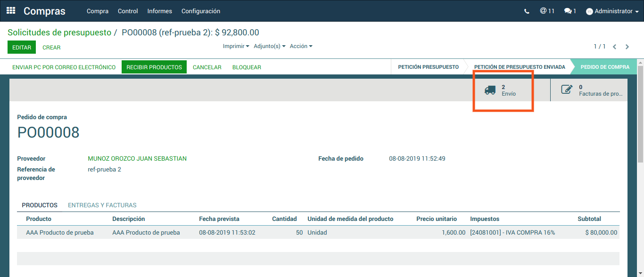Open the Informes menu
644x277 pixels.
tap(159, 11)
